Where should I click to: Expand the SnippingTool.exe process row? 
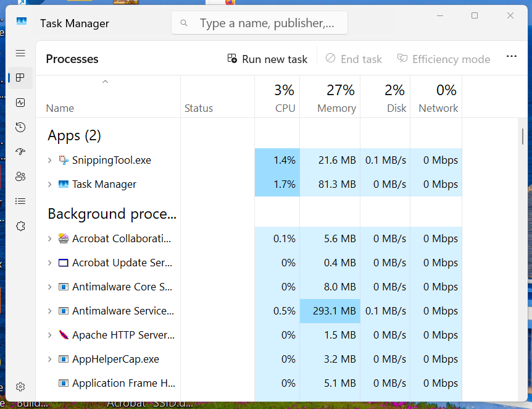50,161
